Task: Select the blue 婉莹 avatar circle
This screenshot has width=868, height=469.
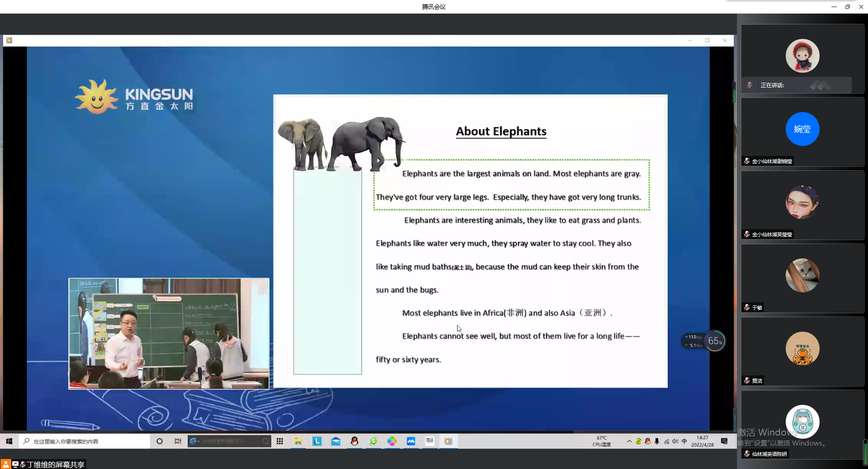Action: [x=802, y=129]
